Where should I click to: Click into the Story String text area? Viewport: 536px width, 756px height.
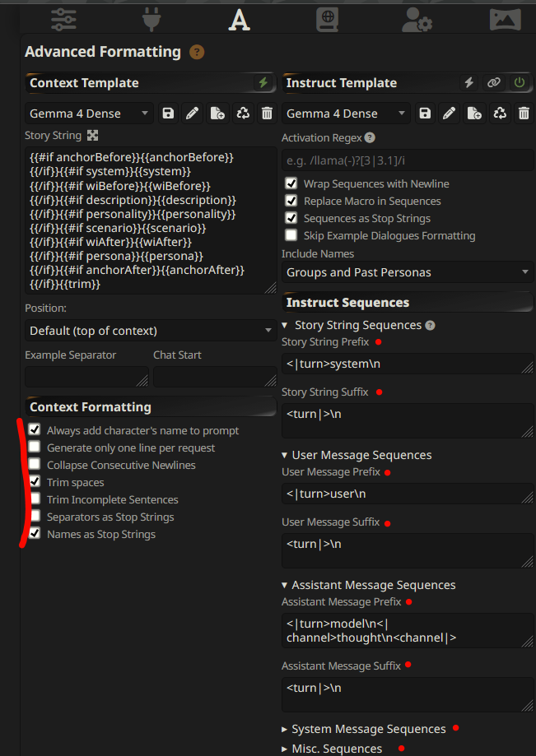[x=151, y=220]
